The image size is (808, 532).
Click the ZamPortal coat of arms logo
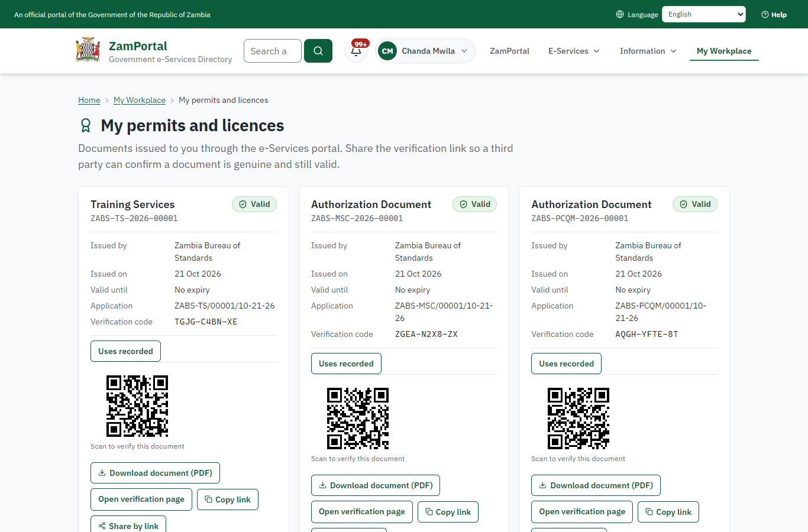click(88, 50)
